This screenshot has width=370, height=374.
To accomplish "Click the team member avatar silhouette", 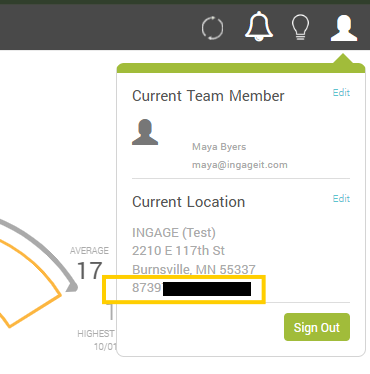I will click(145, 132).
